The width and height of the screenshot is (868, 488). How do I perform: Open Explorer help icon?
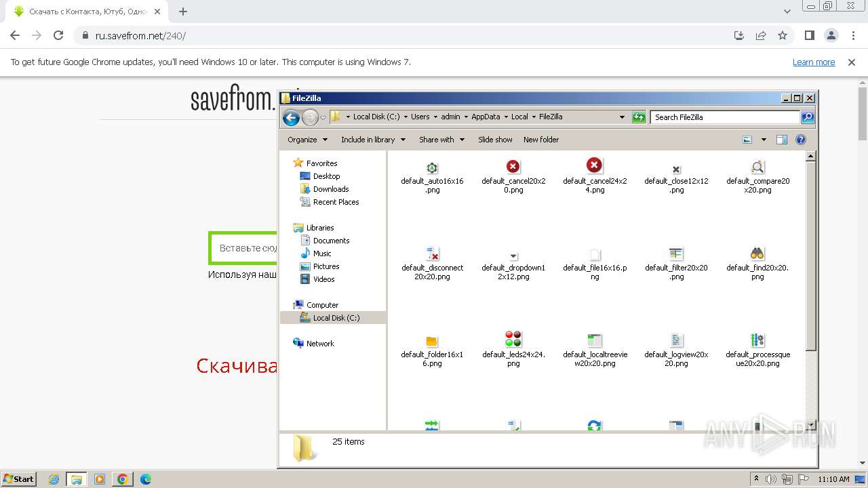tap(800, 140)
